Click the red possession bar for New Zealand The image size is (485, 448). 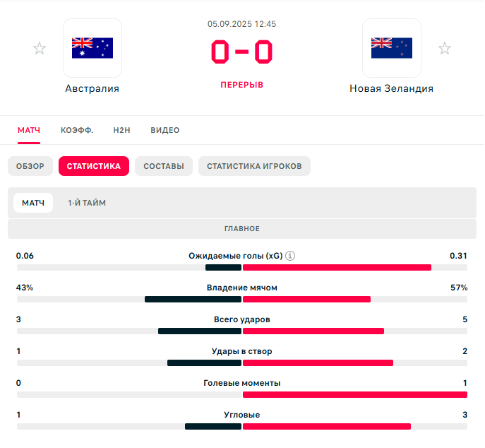(x=306, y=299)
